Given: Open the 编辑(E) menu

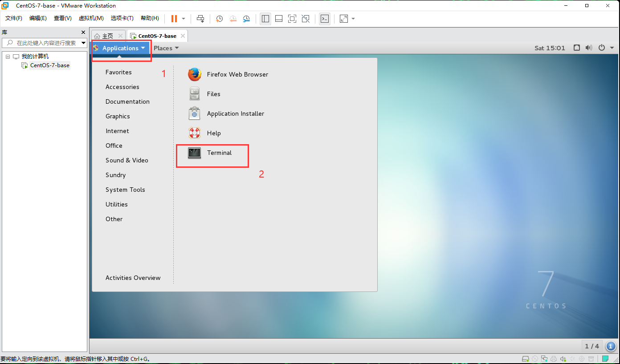Looking at the screenshot, I should point(38,18).
